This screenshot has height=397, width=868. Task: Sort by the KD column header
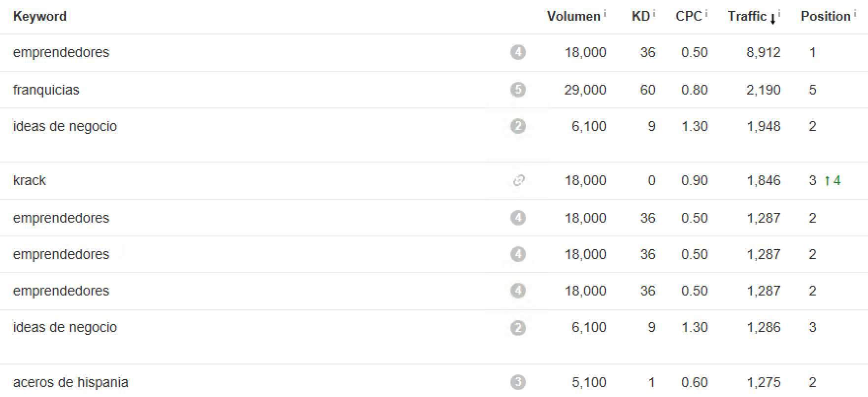coord(641,16)
